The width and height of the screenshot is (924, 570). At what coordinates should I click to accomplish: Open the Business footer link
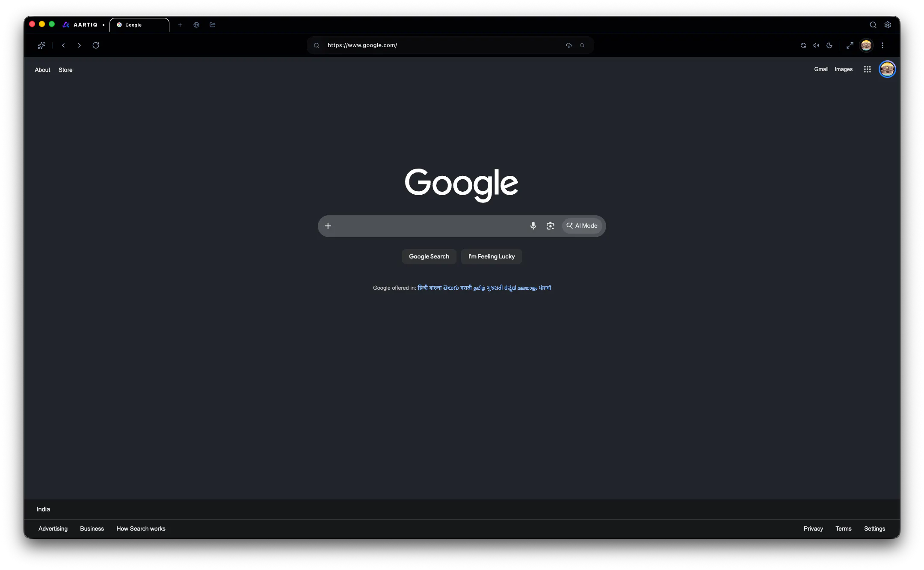[92, 529]
